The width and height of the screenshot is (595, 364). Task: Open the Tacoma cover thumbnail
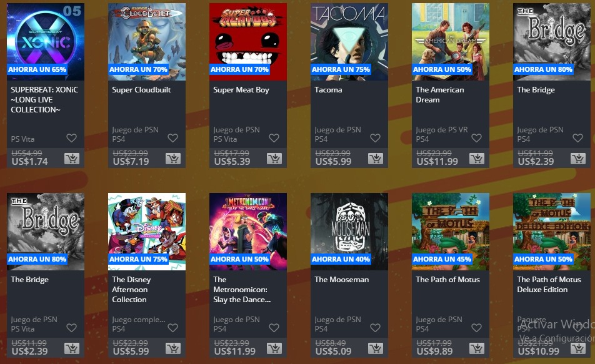pos(349,42)
